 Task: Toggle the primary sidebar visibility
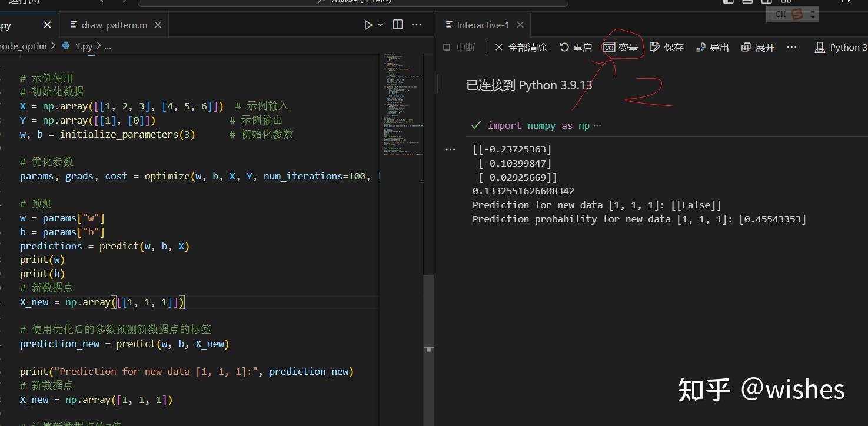pos(728,2)
